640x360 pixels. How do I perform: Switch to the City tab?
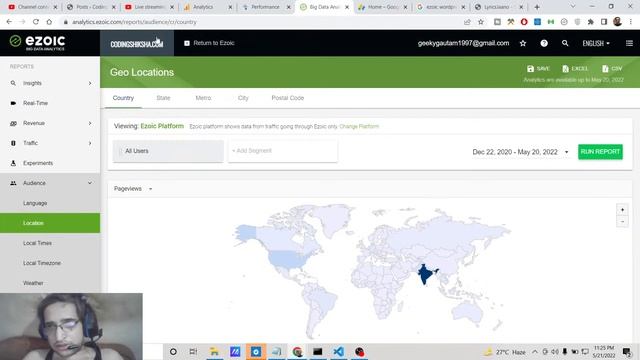pyautogui.click(x=243, y=98)
